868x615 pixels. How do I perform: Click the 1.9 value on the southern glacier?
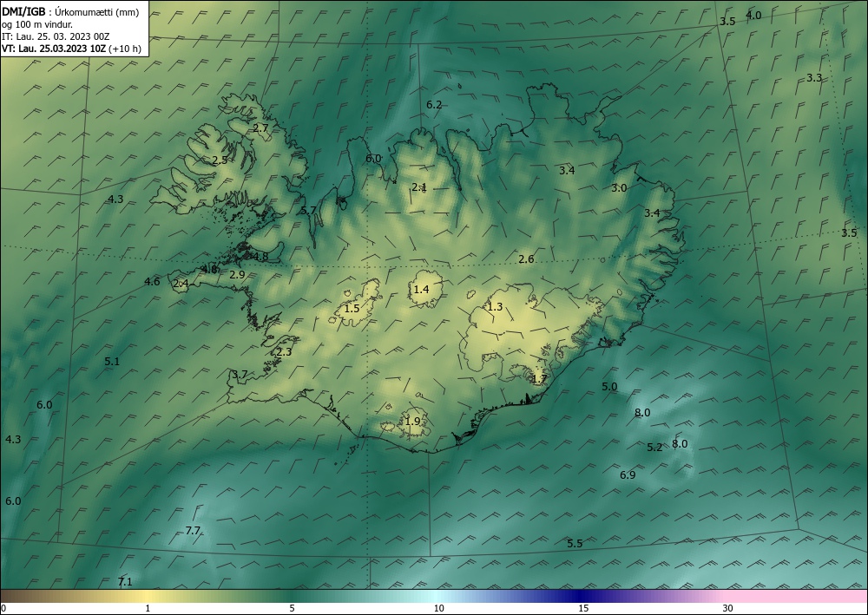click(412, 422)
